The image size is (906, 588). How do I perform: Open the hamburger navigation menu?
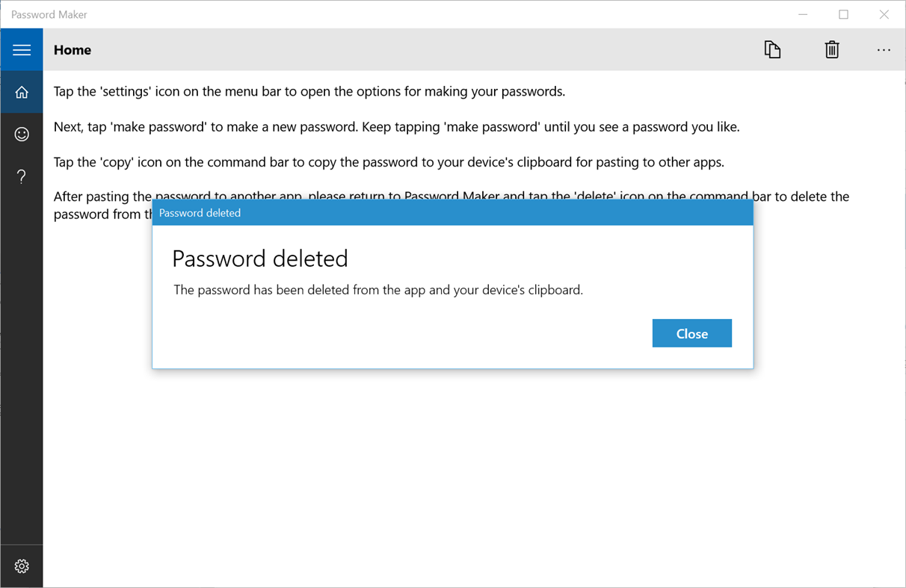point(22,50)
